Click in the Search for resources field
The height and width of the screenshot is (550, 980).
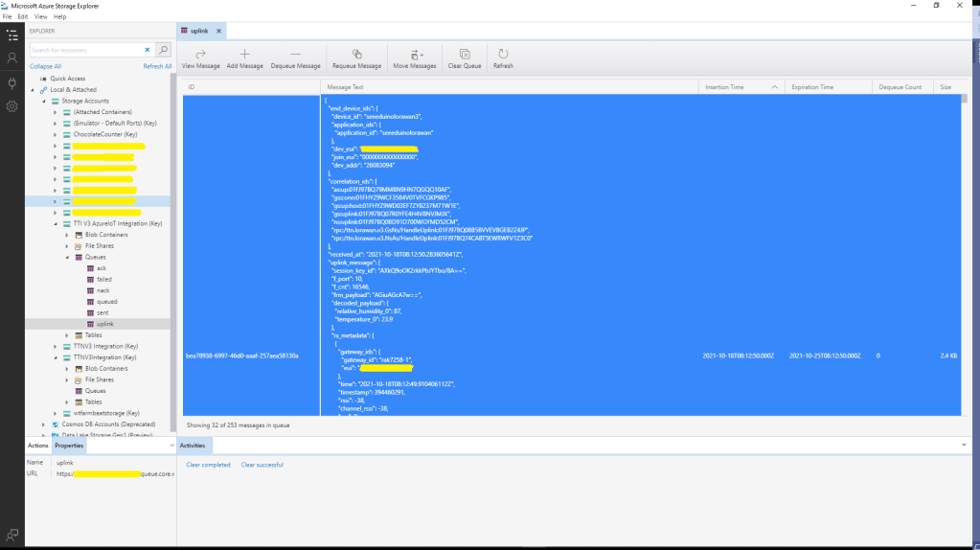(x=84, y=50)
